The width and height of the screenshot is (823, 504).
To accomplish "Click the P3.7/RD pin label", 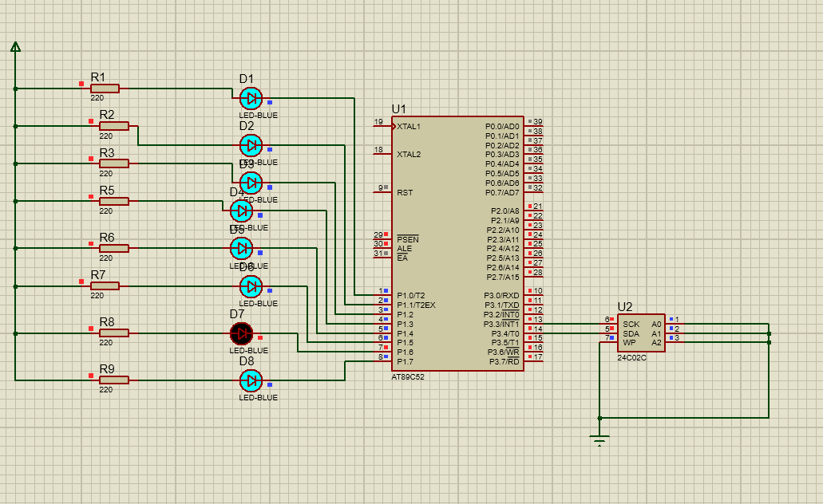I will 504,362.
